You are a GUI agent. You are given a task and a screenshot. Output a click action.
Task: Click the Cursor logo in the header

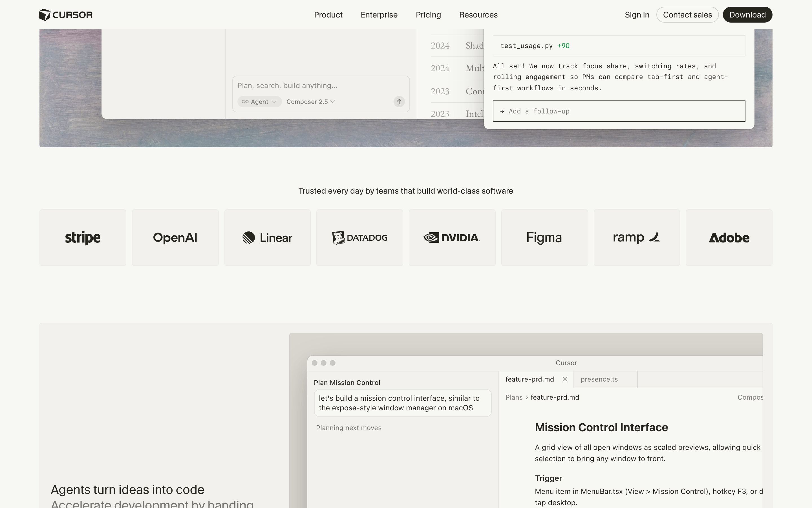(x=65, y=15)
